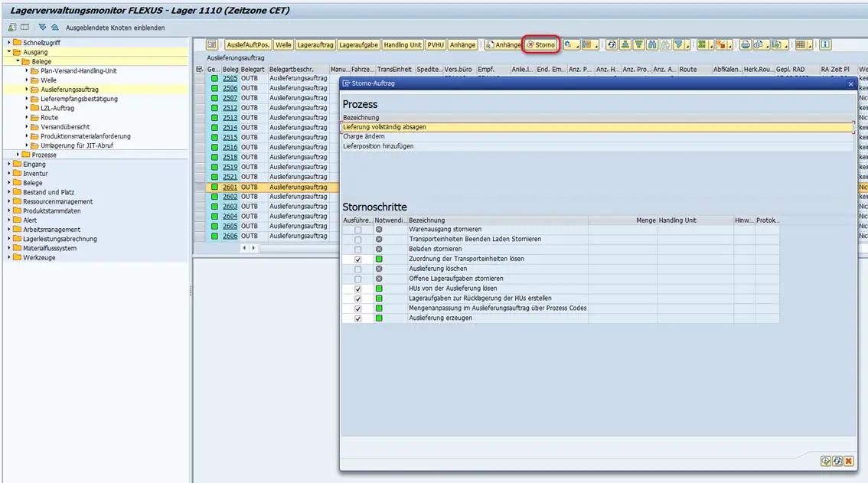Image resolution: width=868 pixels, height=483 pixels.
Task: Click the Lageraufgabe button
Action: point(358,45)
